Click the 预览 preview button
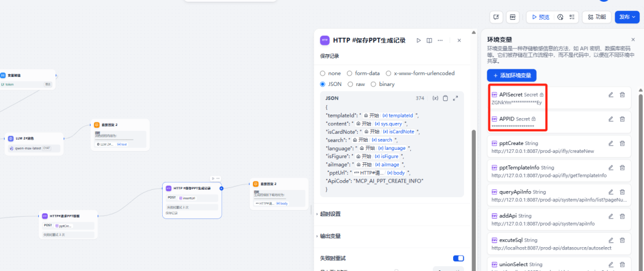644x271 pixels. (x=540, y=17)
